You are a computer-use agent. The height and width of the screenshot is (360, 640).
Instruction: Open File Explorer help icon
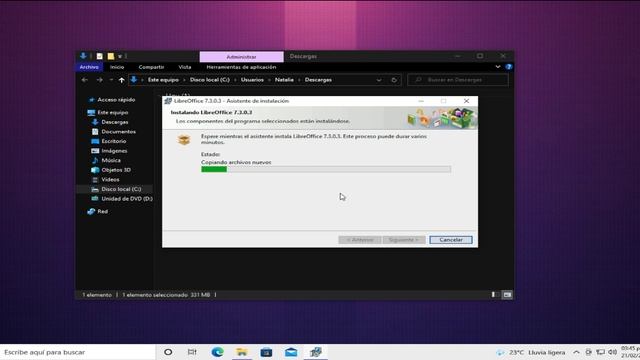coord(508,67)
